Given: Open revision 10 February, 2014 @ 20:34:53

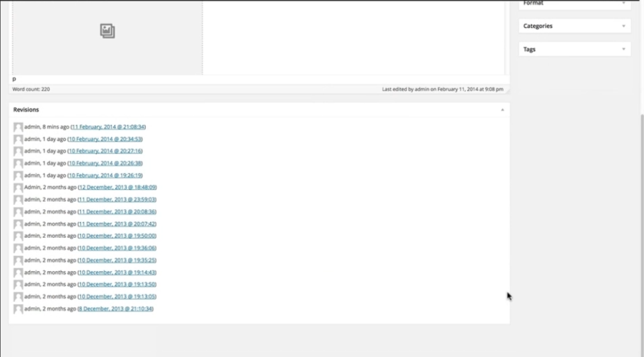Looking at the screenshot, I should tap(105, 139).
